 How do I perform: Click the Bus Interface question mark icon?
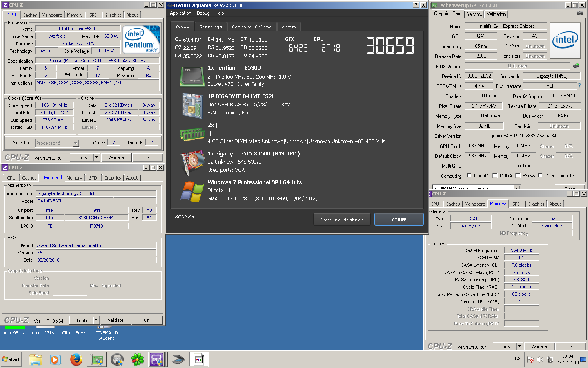pos(579,86)
